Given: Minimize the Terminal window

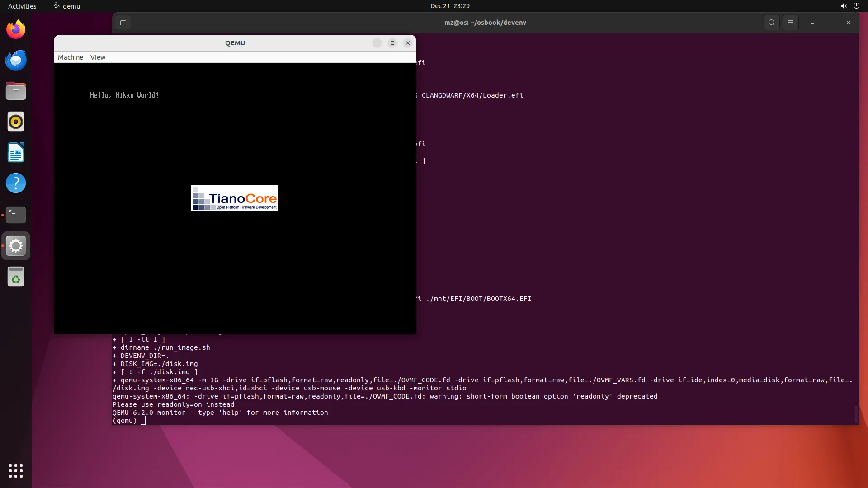Looking at the screenshot, I should 812,23.
